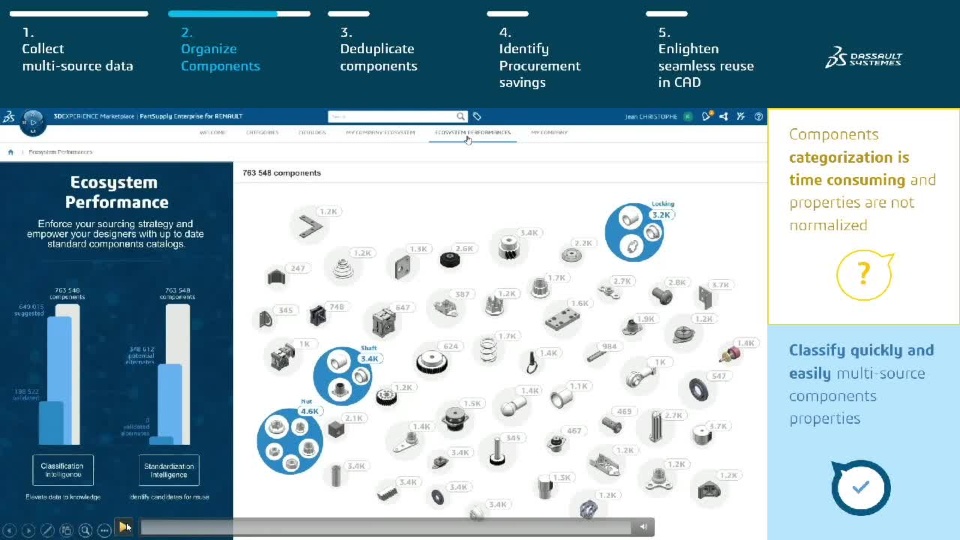Open the 3DEXPERIENCE compass icon
The image size is (960, 540).
tap(32, 122)
